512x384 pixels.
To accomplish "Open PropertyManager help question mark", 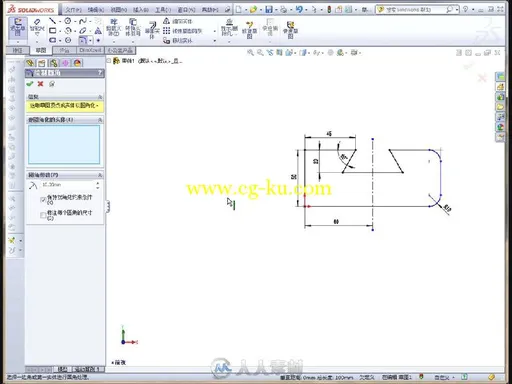I will [x=100, y=73].
